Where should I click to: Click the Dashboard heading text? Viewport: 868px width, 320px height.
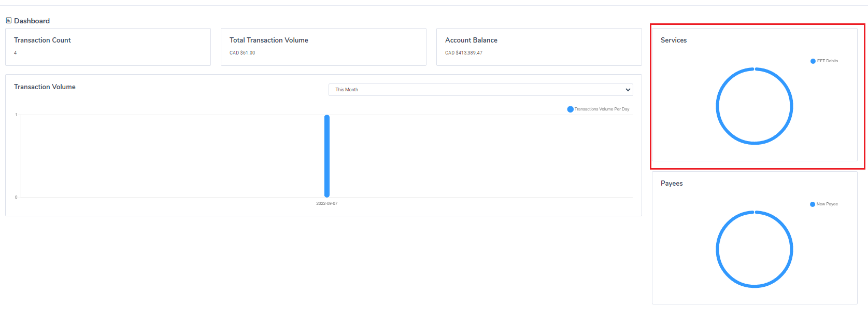(x=32, y=21)
